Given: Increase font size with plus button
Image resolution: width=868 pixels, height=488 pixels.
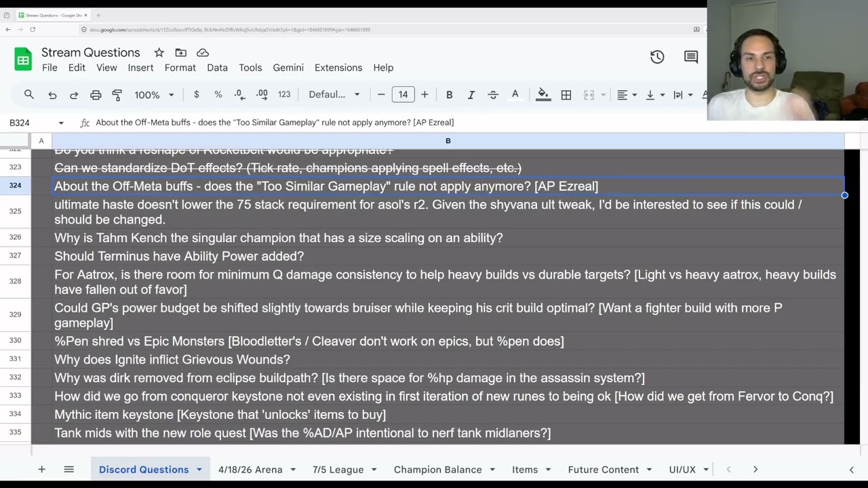Looking at the screenshot, I should click(425, 95).
